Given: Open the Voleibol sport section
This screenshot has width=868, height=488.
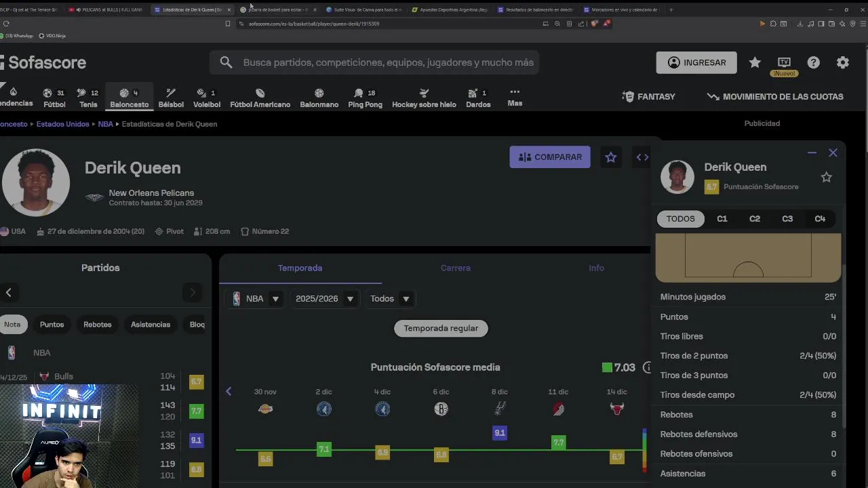Looking at the screenshot, I should click(x=207, y=98).
